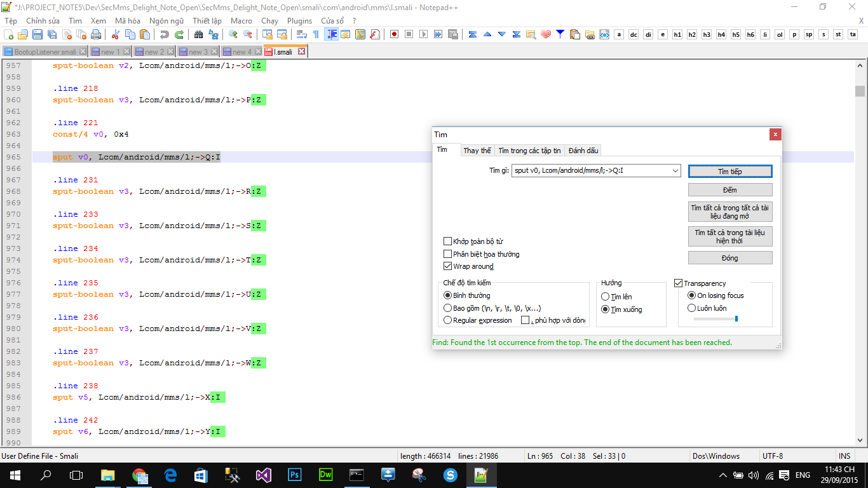The width and height of the screenshot is (868, 488).
Task: Switch to the 'Thay thế' tab
Action: 477,151
